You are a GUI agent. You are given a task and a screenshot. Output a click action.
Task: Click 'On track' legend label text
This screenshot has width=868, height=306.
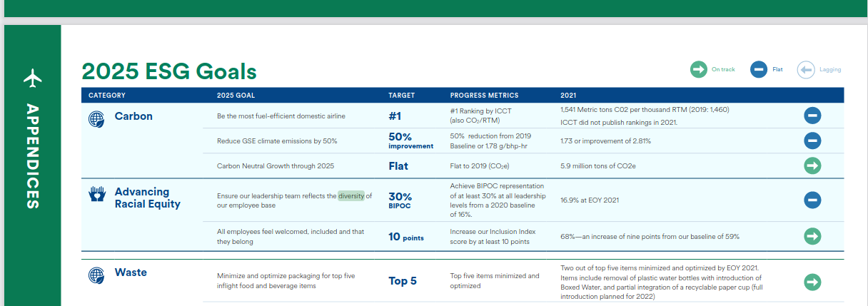[x=723, y=70]
